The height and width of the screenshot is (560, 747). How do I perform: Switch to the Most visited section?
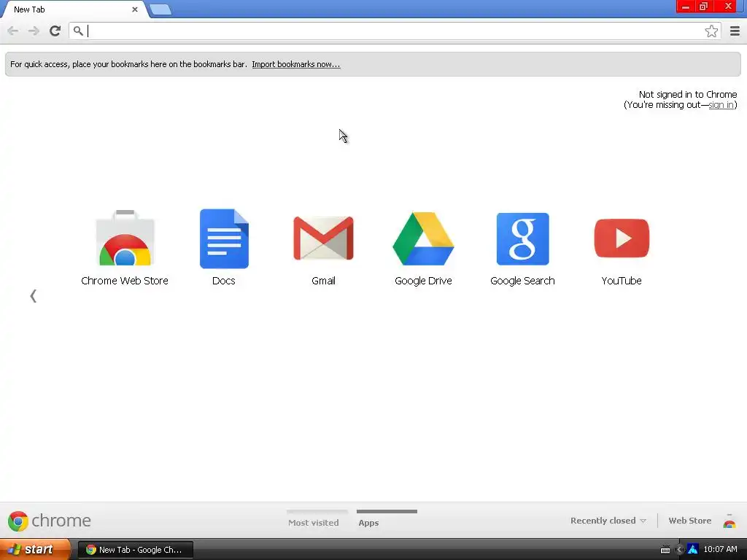[314, 522]
